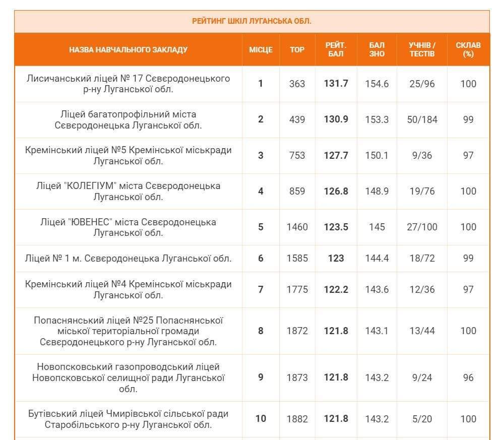The width and height of the screenshot is (504, 440).
Task: Click rating score 131.7 in first row
Action: 336,84
